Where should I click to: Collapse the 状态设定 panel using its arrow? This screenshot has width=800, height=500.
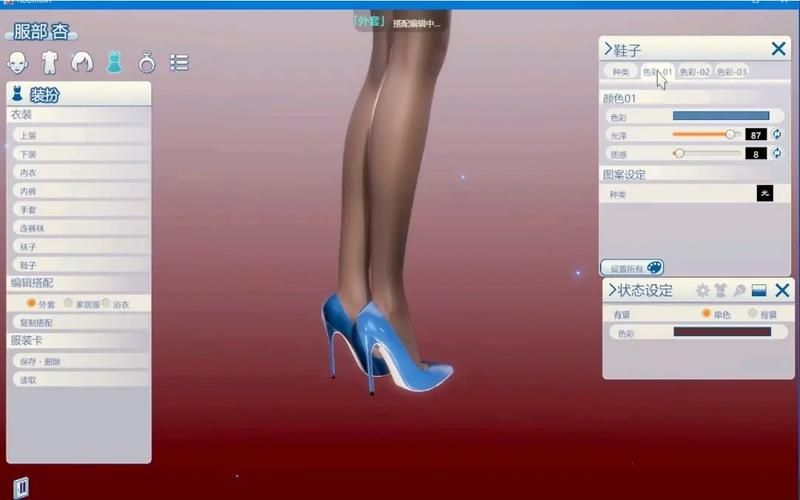pos(610,290)
